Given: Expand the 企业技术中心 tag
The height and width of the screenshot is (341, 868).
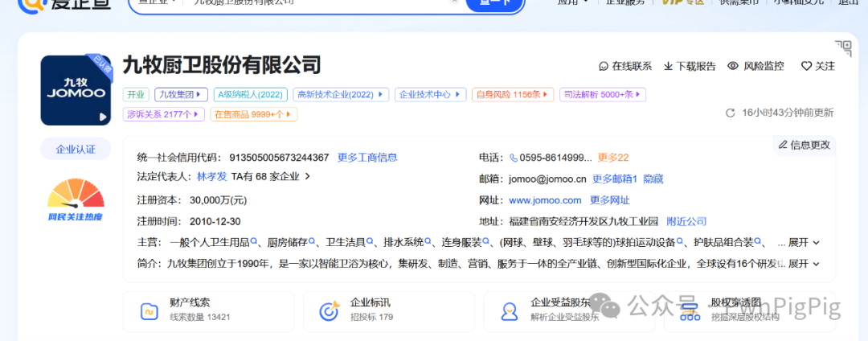Looking at the screenshot, I should click(x=429, y=95).
